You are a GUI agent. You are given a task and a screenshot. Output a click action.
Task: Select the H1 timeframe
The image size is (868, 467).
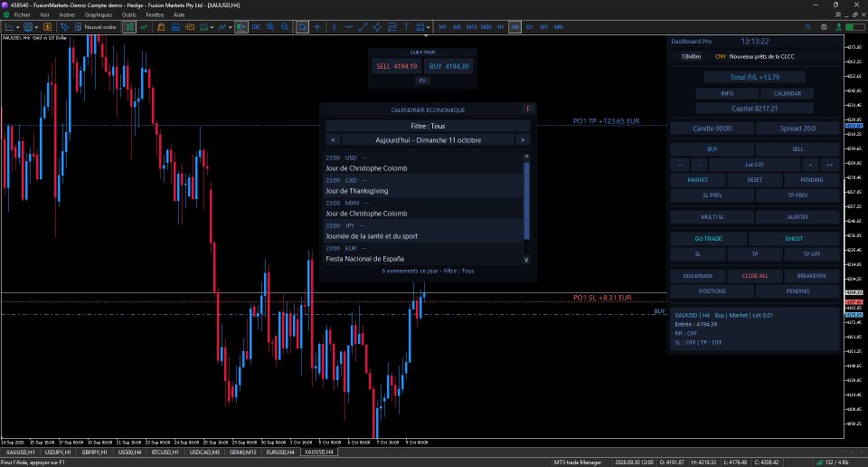(500, 26)
